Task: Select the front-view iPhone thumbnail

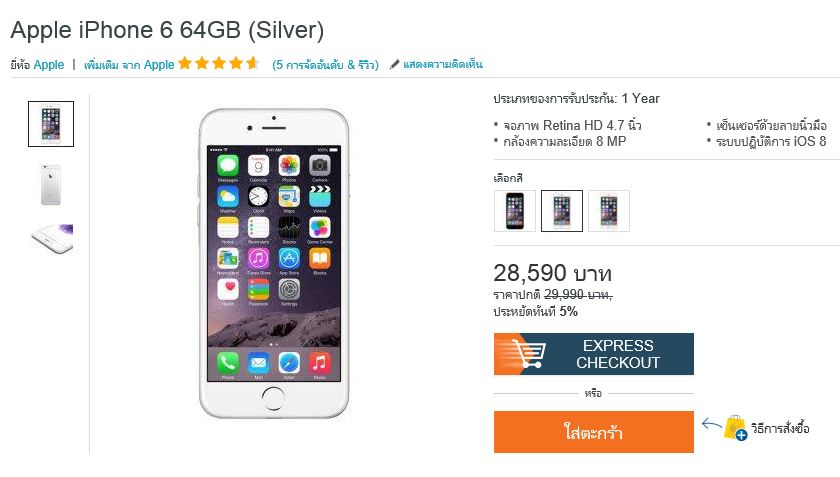Action: point(51,124)
